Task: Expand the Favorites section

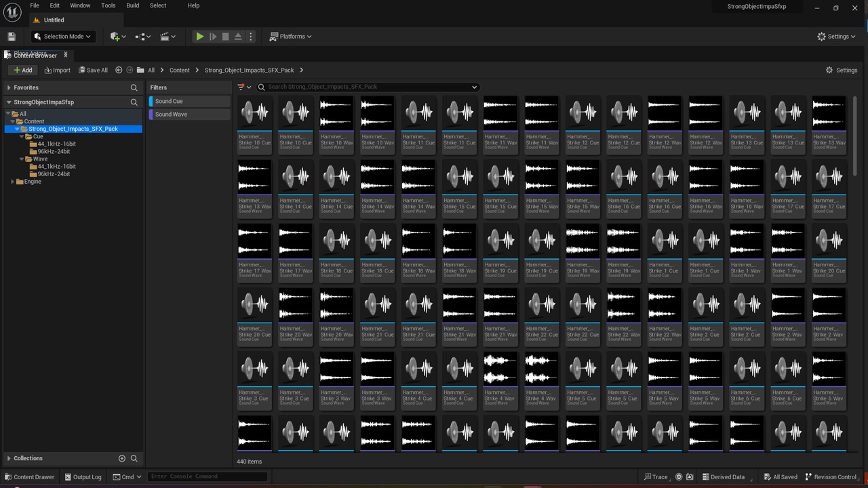Action: click(8, 87)
